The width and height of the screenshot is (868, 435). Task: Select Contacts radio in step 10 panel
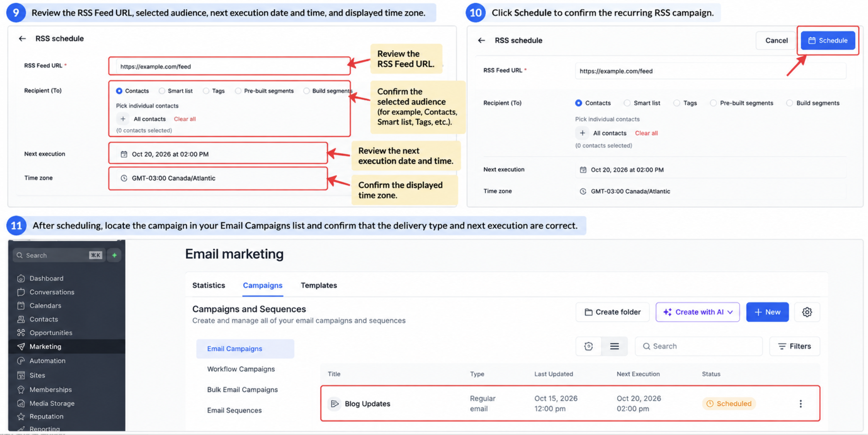[x=578, y=103]
